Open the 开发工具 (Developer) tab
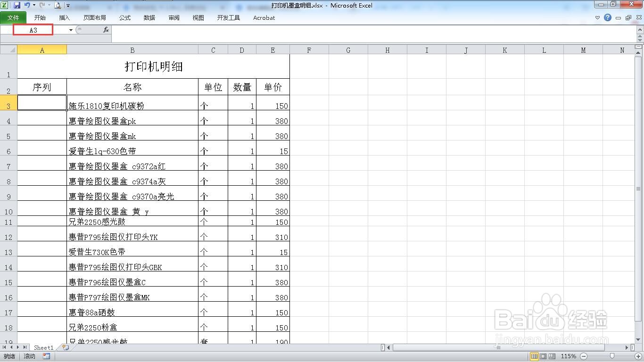Viewport: 644px width, 362px height. tap(229, 18)
